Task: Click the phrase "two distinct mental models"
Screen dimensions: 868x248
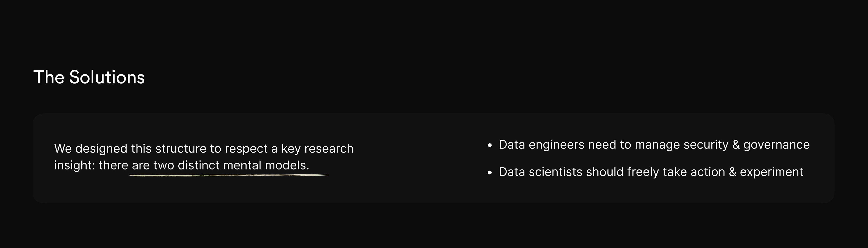Action: [231, 165]
